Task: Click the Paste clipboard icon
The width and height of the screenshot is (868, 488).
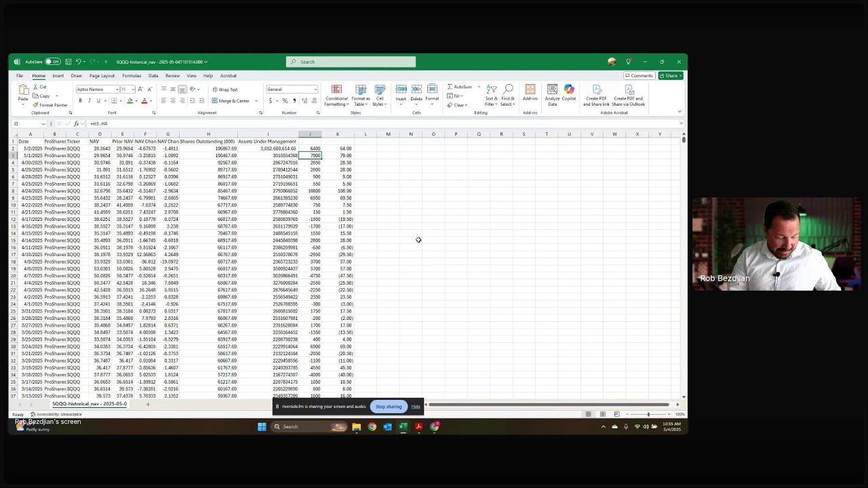Action: click(24, 90)
